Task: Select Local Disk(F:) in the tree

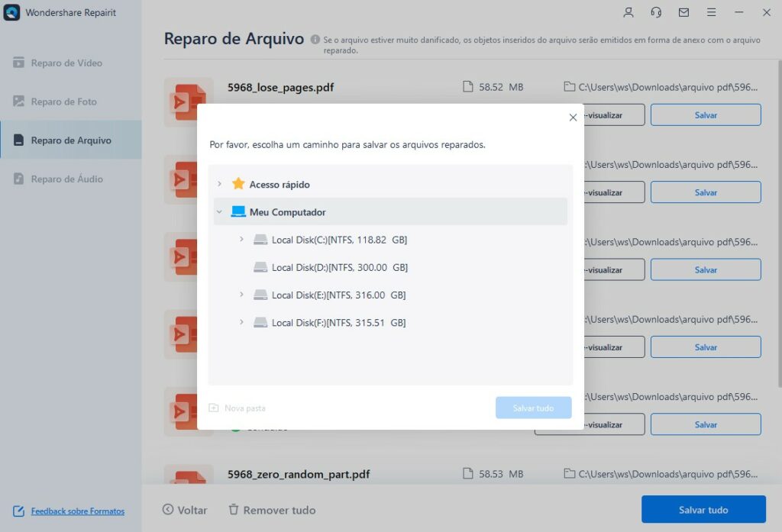Action: click(x=338, y=323)
